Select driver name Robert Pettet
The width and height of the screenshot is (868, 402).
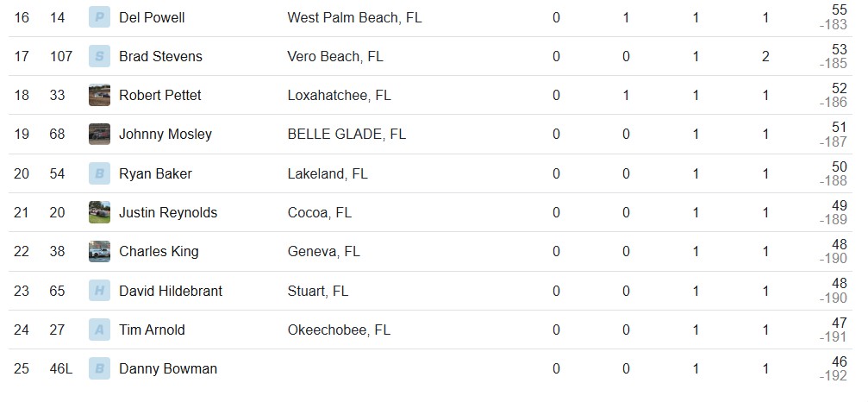(160, 95)
